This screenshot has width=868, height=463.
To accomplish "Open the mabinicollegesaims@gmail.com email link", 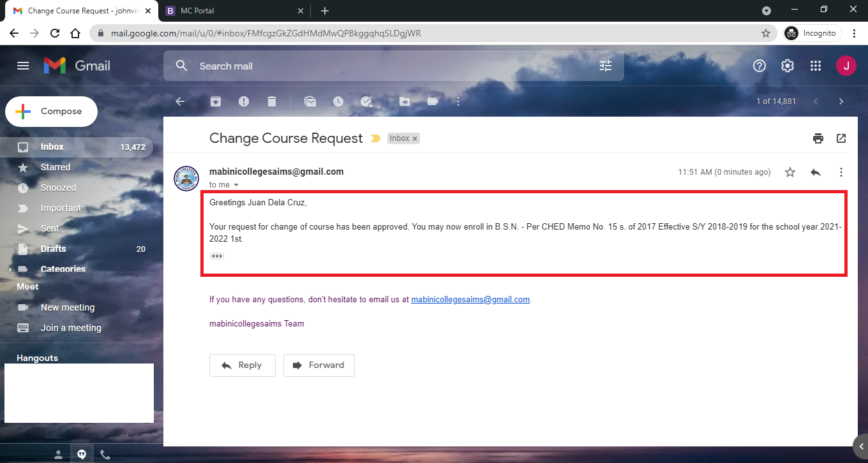I will pos(470,299).
